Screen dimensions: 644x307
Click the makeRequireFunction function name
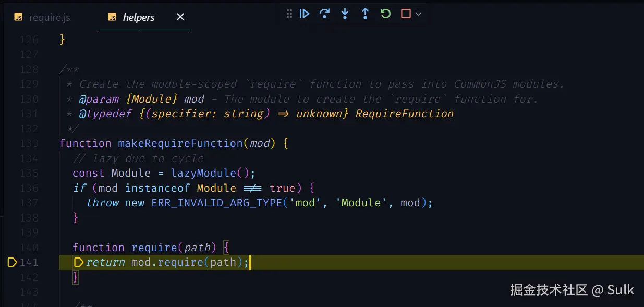click(180, 143)
